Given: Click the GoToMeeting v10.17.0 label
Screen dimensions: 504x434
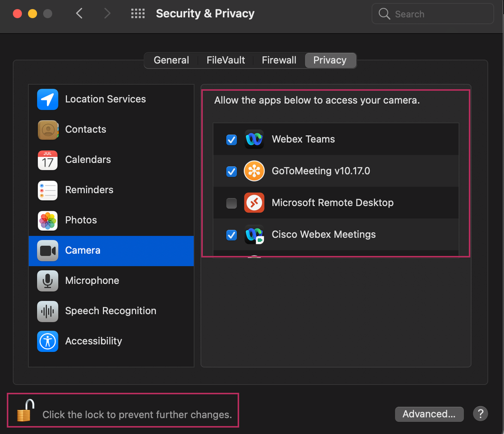Looking at the screenshot, I should tap(321, 171).
